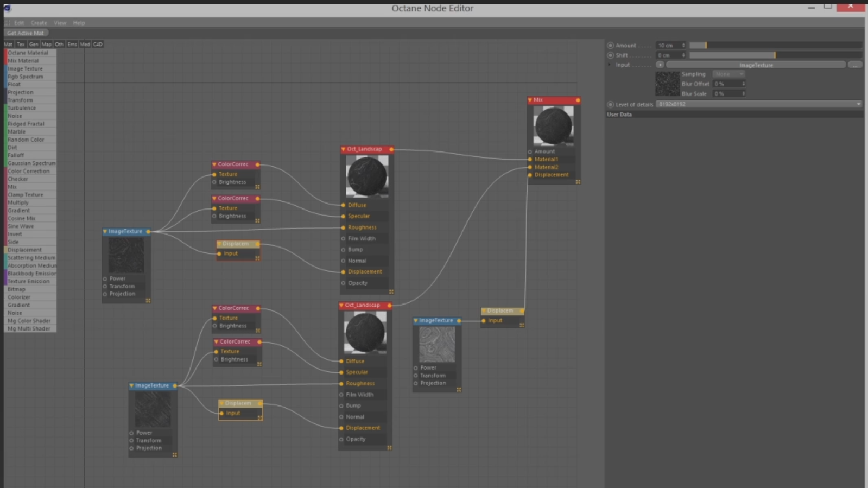Click the Blur Scale stepper arrows

point(743,93)
